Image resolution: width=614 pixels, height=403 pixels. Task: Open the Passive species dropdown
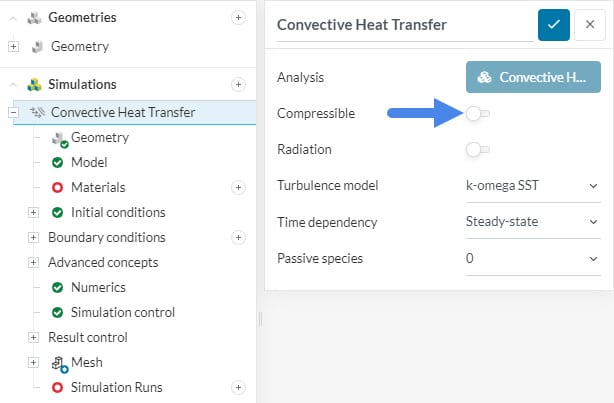[532, 258]
